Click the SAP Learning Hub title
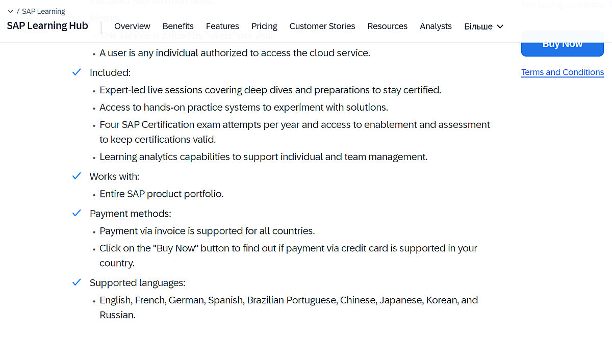This screenshot has width=612, height=364. coord(47,25)
